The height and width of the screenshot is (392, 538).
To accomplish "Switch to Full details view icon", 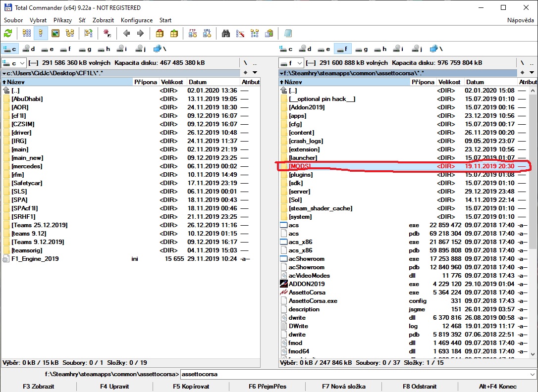I will tap(41, 33).
